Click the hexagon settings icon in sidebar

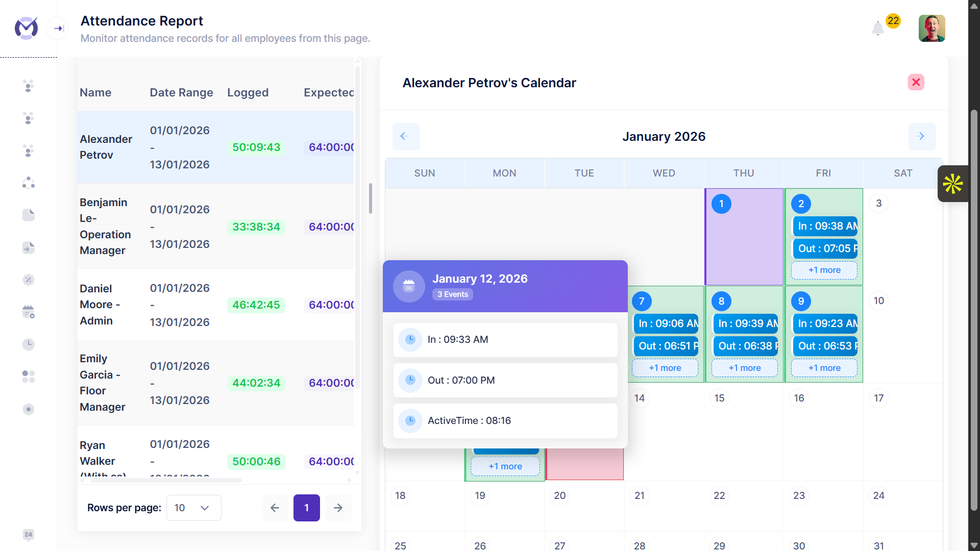click(28, 409)
